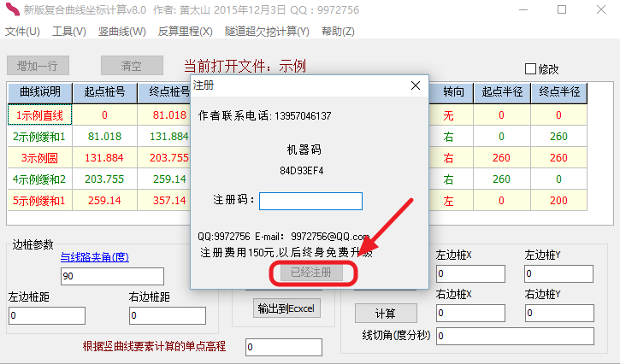Click the 增加一行 button
This screenshot has width=620, height=364.
(38, 66)
